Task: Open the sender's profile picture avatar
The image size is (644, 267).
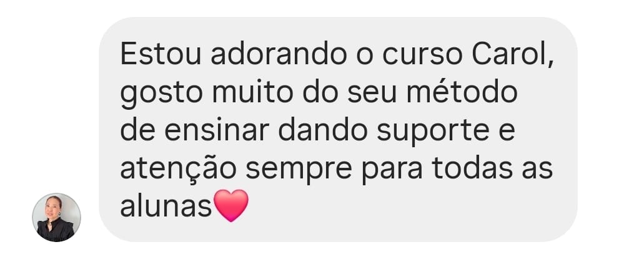Action: coord(57,217)
